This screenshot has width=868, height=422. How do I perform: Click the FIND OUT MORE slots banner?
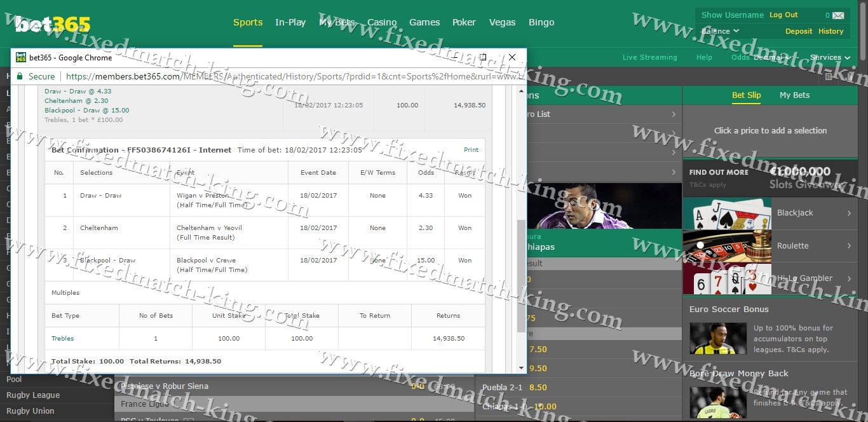tap(770, 177)
